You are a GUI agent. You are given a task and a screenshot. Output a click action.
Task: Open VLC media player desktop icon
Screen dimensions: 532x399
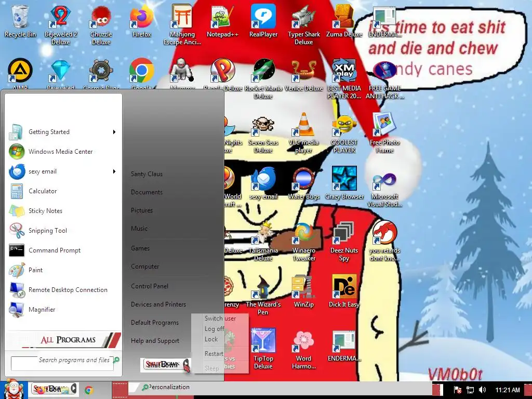(x=303, y=133)
